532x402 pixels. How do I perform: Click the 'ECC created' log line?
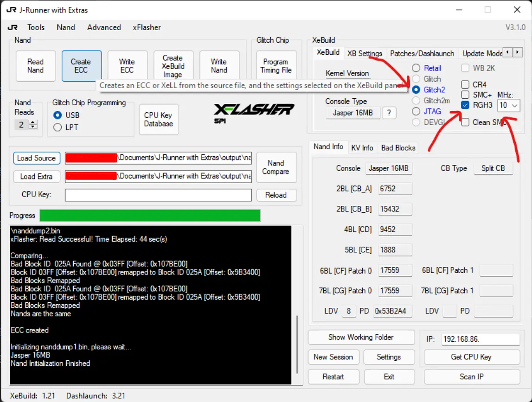pyautogui.click(x=30, y=330)
